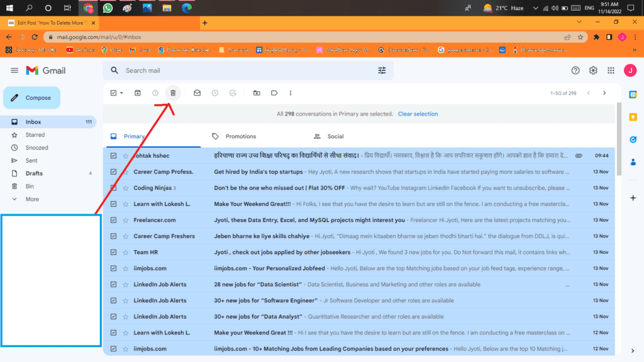The image size is (644, 362).
Task: Mark selected mail as read icon
Action: pyautogui.click(x=197, y=93)
